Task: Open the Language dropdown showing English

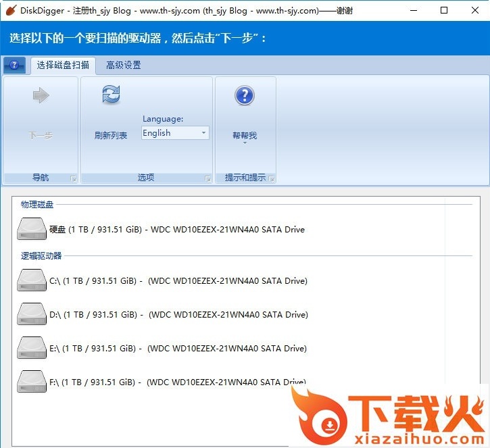Action: click(x=175, y=133)
